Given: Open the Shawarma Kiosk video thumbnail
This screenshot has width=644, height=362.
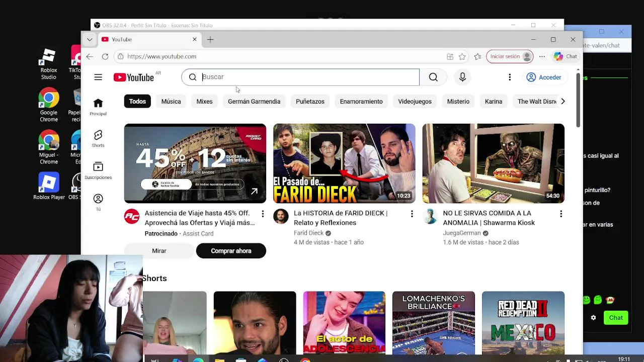Looking at the screenshot, I should [493, 163].
